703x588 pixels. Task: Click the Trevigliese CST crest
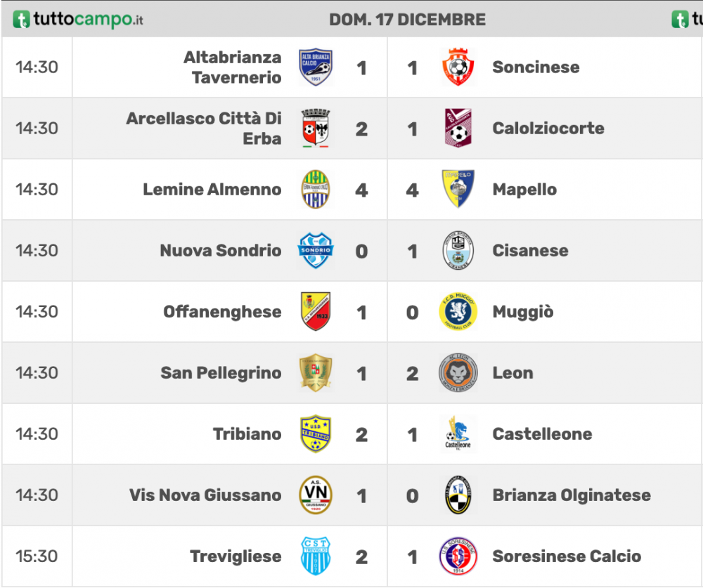coord(316,556)
